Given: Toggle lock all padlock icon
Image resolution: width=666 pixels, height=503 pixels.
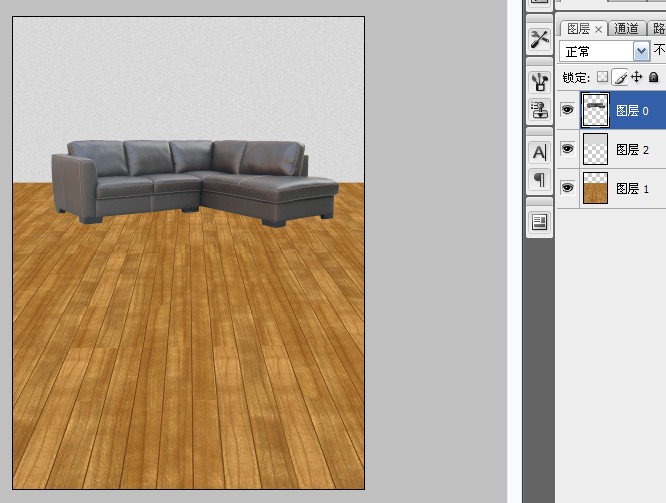Looking at the screenshot, I should pos(654,77).
